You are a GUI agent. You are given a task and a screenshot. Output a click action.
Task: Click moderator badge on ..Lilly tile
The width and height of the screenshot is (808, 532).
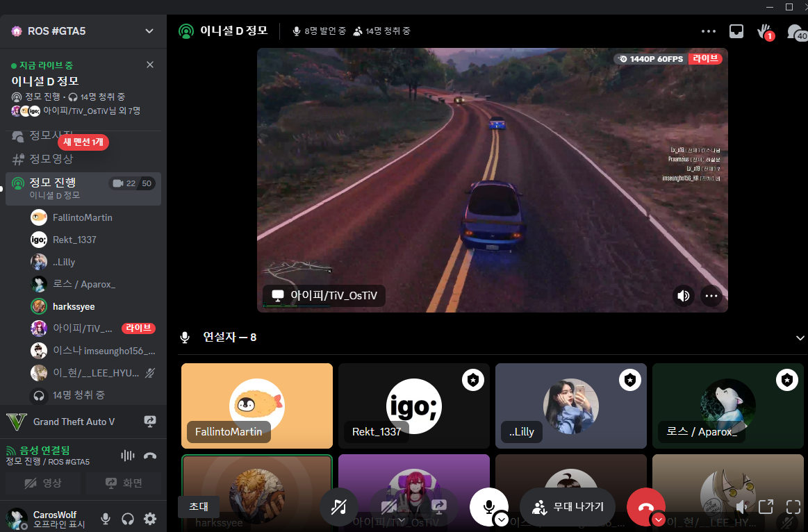(x=629, y=380)
